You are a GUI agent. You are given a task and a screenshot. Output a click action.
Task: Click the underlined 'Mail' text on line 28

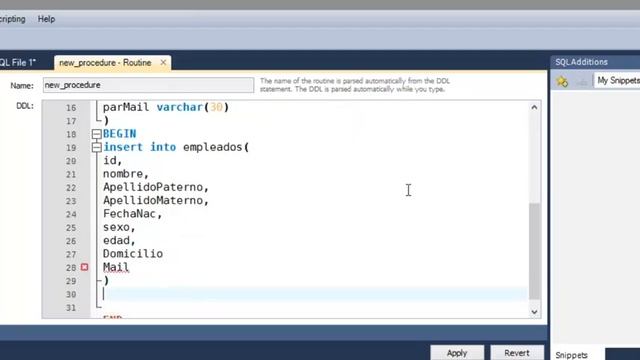(x=116, y=267)
